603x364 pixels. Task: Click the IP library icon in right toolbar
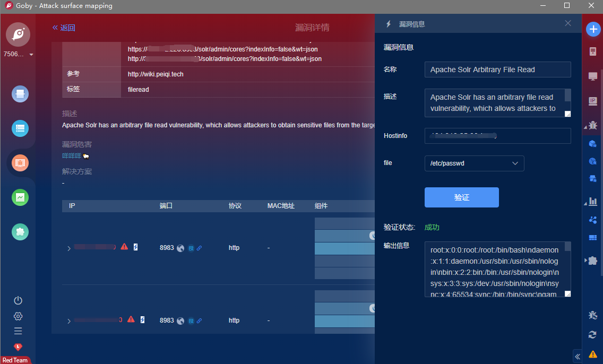(593, 101)
